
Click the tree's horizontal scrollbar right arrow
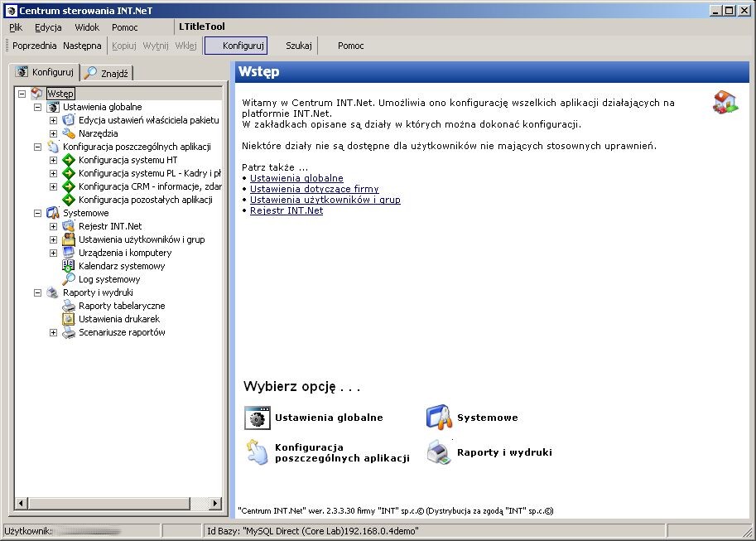(x=215, y=504)
